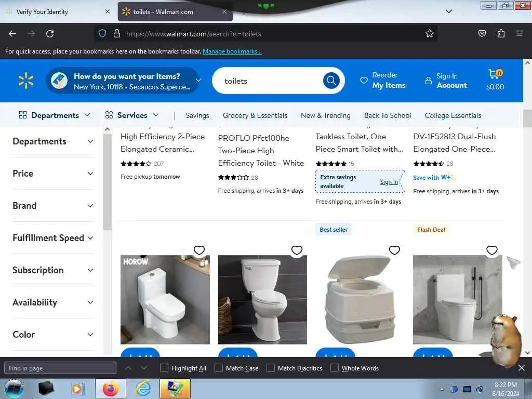Close the find bar

coord(522,368)
